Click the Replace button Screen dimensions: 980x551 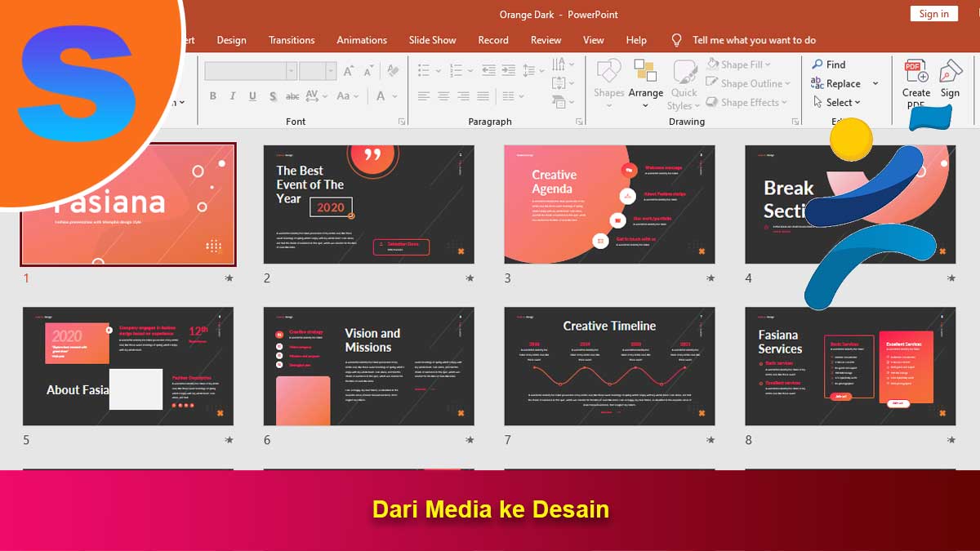pyautogui.click(x=835, y=84)
